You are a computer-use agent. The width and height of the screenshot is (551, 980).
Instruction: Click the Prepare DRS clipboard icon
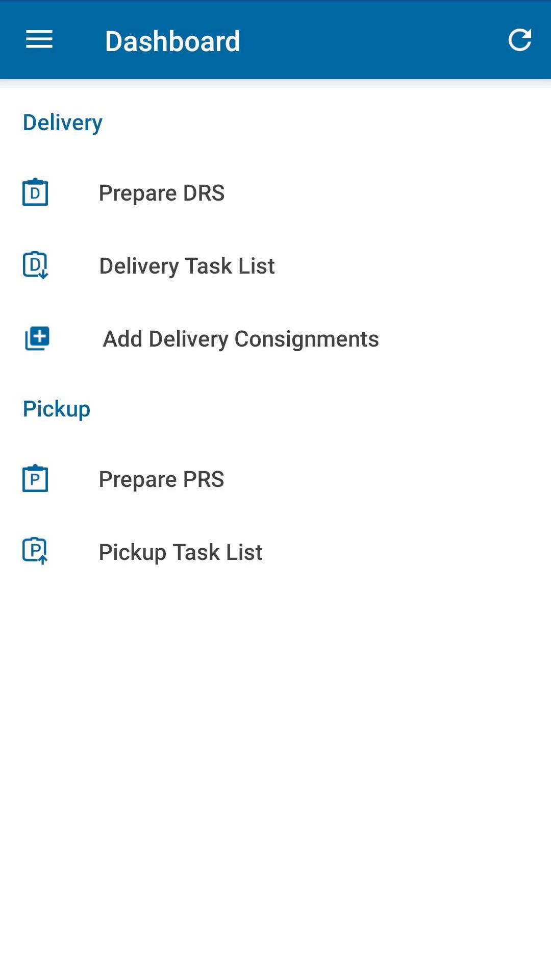(x=35, y=192)
